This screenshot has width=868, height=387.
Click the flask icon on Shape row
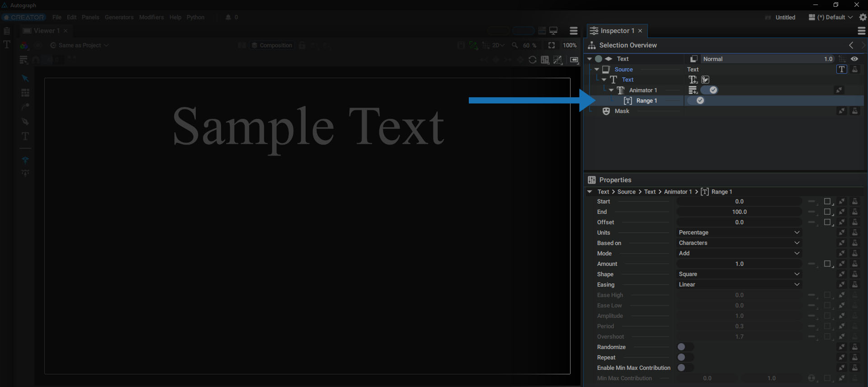coord(855,274)
